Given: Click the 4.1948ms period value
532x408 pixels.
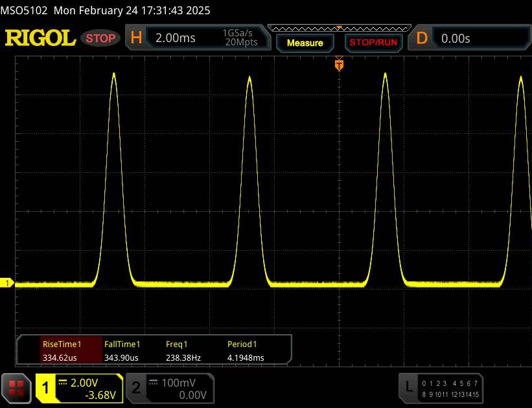Looking at the screenshot, I should [246, 357].
